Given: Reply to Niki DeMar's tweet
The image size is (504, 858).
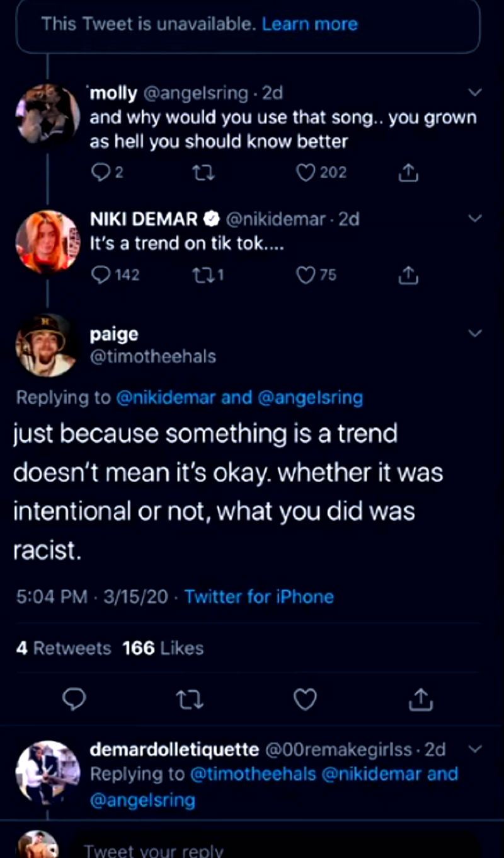Looking at the screenshot, I should pyautogui.click(x=101, y=275).
